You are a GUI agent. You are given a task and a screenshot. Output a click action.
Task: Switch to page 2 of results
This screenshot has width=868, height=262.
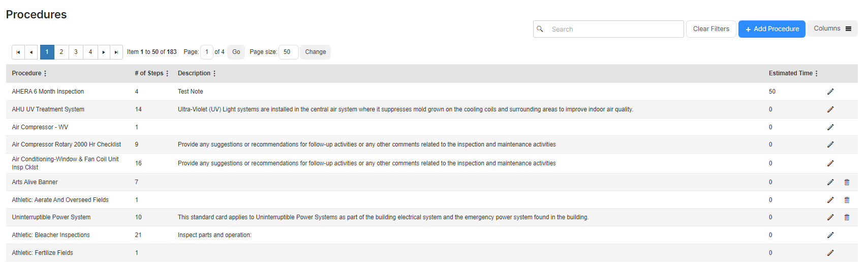[61, 52]
